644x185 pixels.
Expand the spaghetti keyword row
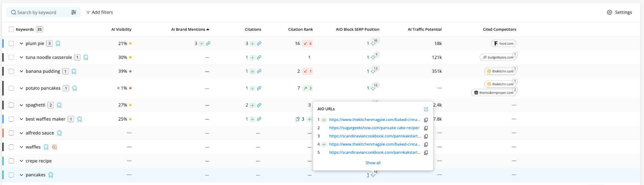[21, 105]
